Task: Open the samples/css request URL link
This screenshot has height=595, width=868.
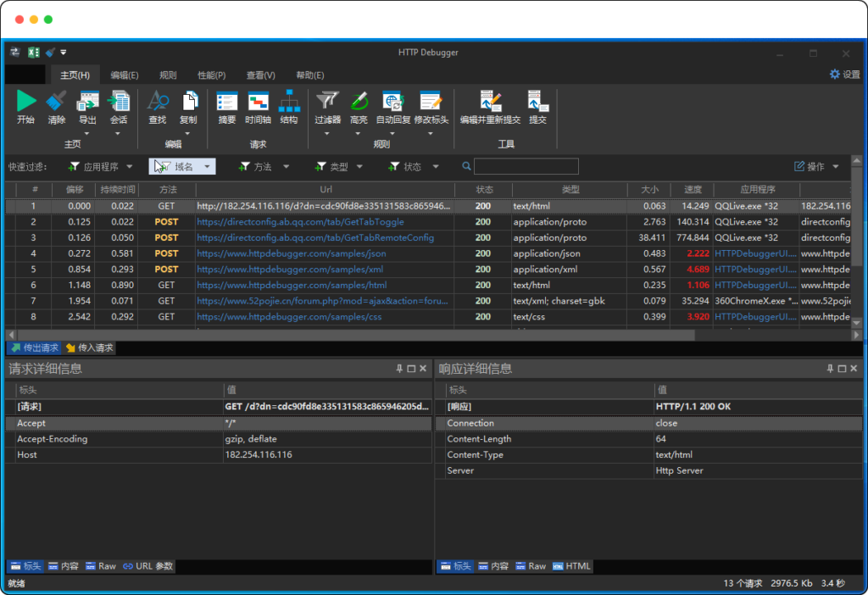Action: 290,317
